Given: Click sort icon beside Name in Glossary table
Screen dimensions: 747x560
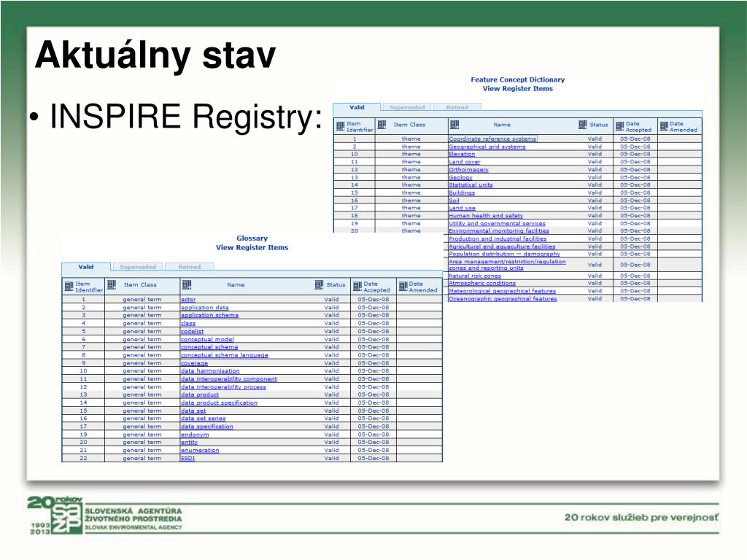Looking at the screenshot, I should (x=187, y=285).
